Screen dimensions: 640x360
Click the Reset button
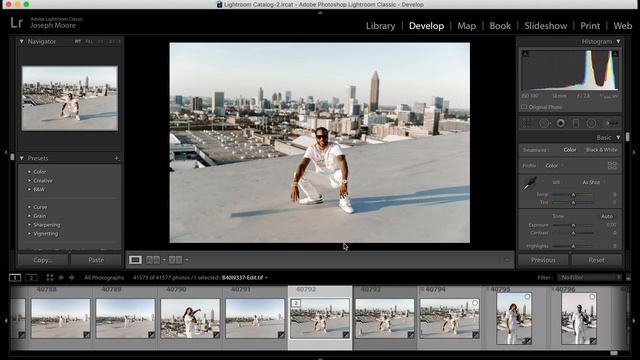pyautogui.click(x=596, y=260)
